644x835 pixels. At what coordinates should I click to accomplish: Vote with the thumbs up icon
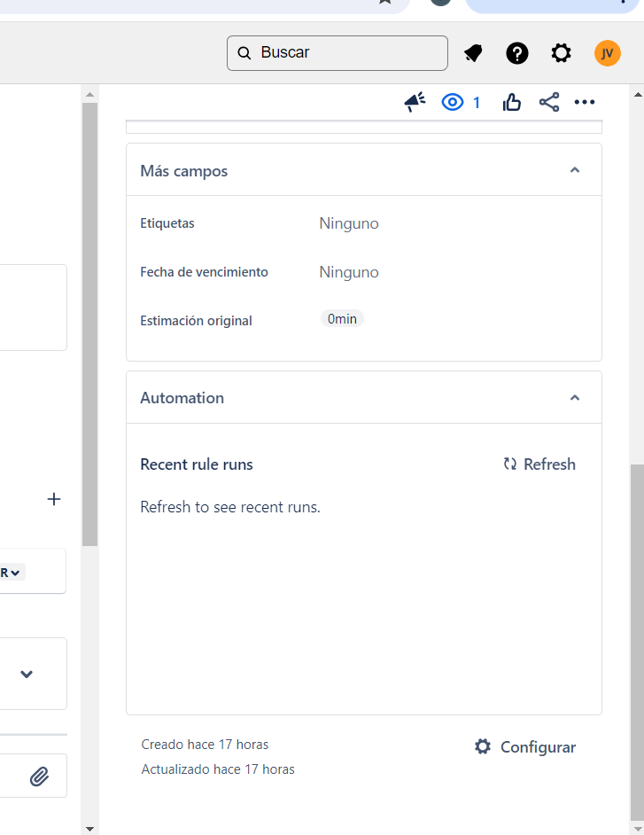[511, 102]
